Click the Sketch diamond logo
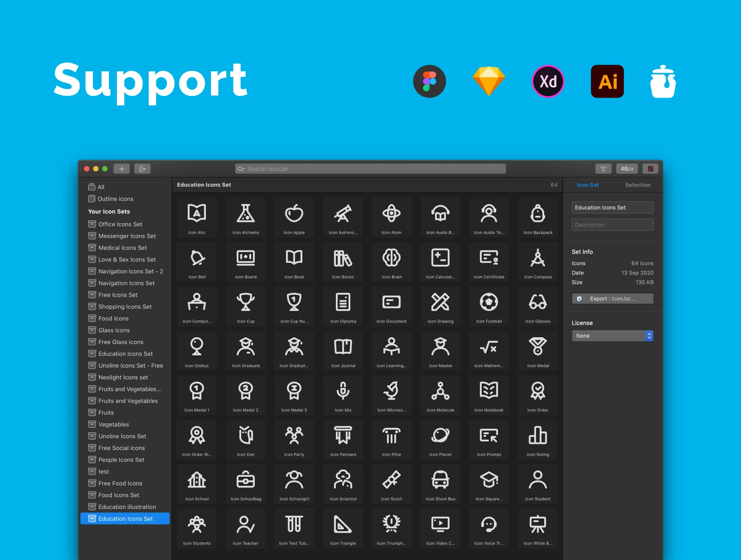Viewport: 741px width, 560px height. 489,81
